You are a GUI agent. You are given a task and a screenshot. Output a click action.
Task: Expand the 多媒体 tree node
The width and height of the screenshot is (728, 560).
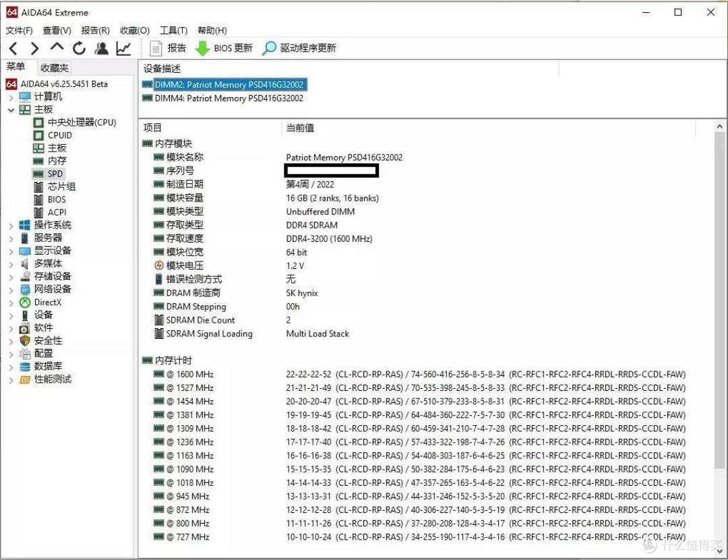(11, 265)
